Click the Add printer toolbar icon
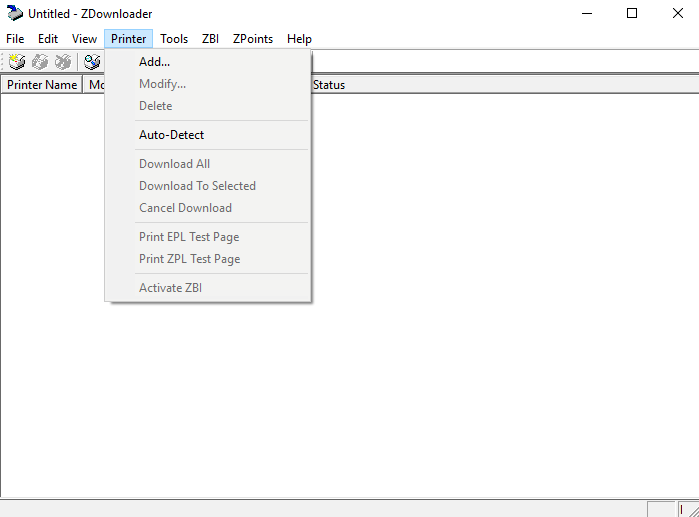 (17, 62)
